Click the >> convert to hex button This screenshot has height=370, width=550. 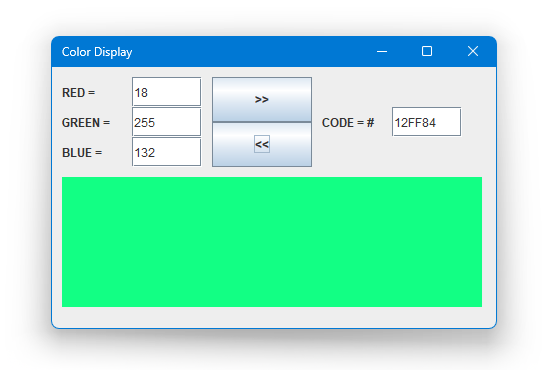click(262, 100)
